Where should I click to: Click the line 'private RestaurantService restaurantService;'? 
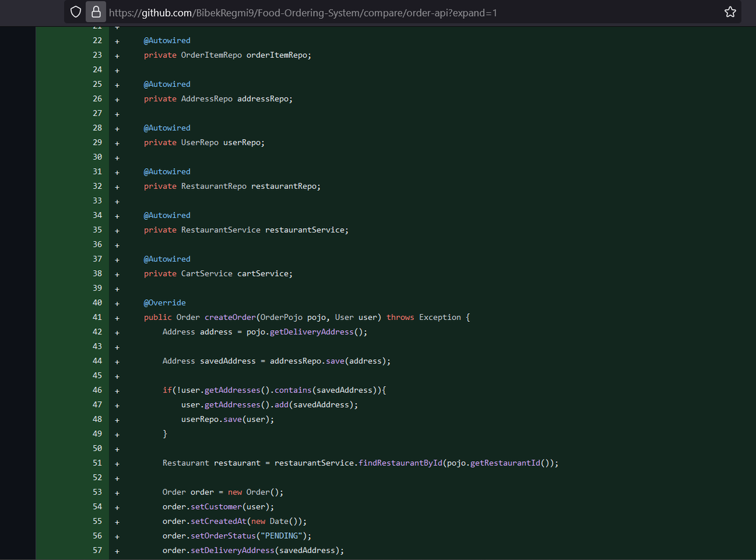point(246,230)
